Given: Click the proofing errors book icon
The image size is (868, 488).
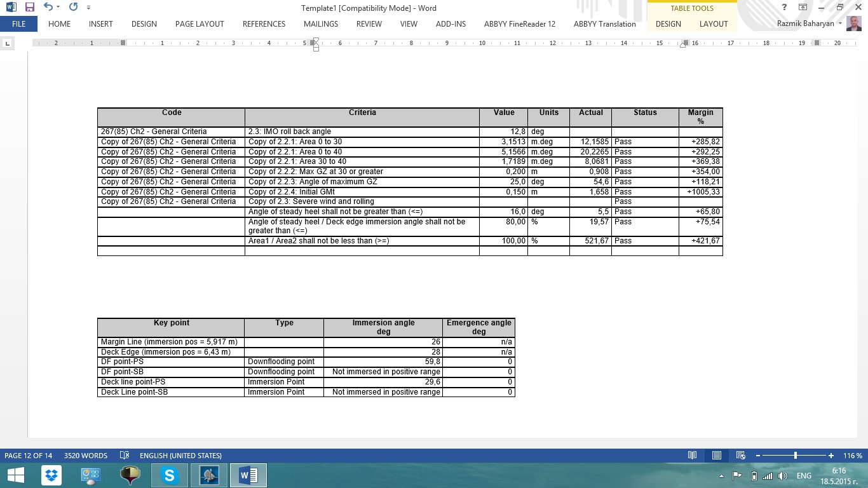Looking at the screenshot, I should (125, 456).
